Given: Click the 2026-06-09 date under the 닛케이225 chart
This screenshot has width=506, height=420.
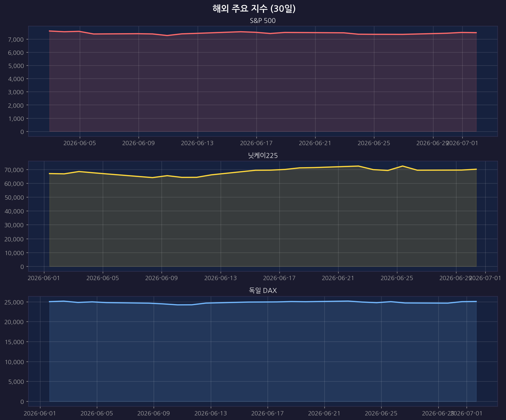Looking at the screenshot, I should (x=162, y=278).
